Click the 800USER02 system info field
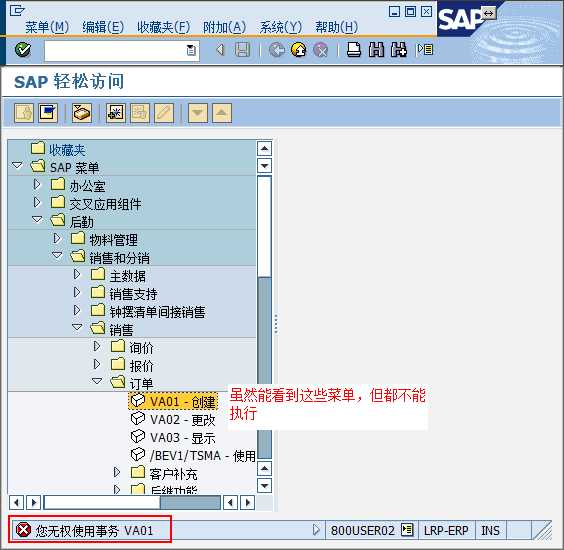This screenshot has height=550, width=564. (x=363, y=531)
